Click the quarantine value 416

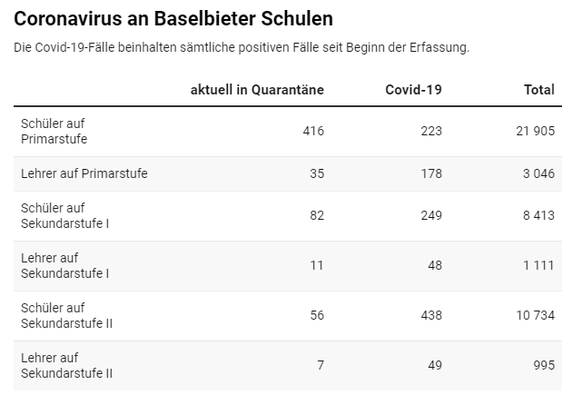pyautogui.click(x=313, y=131)
